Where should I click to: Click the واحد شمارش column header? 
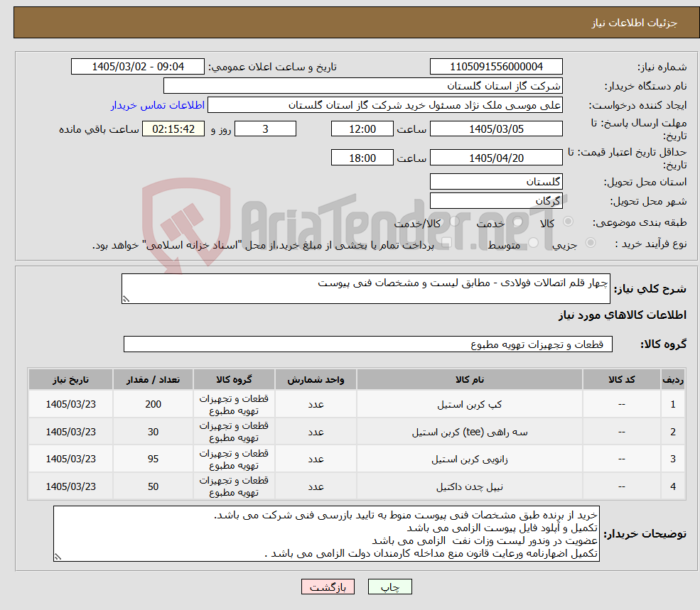[x=316, y=379]
